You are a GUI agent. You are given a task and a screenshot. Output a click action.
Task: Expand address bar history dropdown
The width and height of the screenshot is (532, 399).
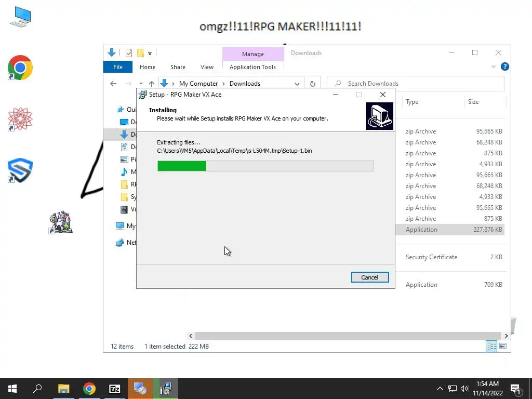pos(297,84)
